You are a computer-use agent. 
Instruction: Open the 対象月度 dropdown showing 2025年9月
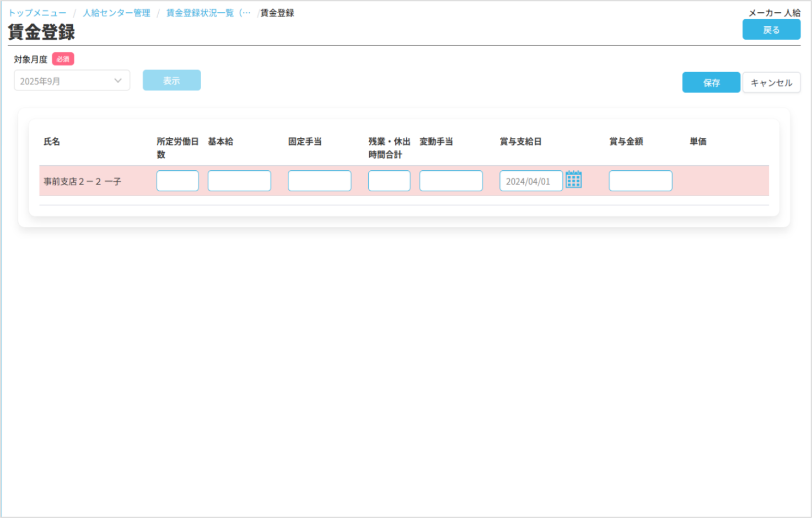click(72, 80)
